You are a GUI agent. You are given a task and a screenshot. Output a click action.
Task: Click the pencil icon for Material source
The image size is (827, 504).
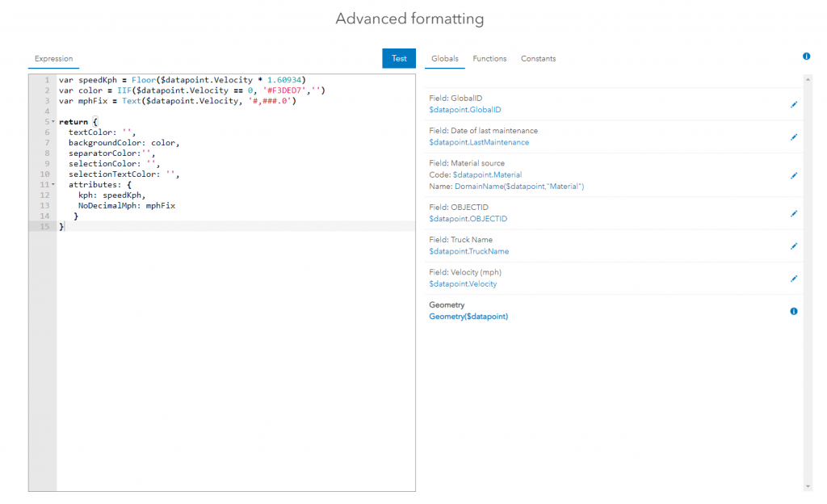pos(793,175)
